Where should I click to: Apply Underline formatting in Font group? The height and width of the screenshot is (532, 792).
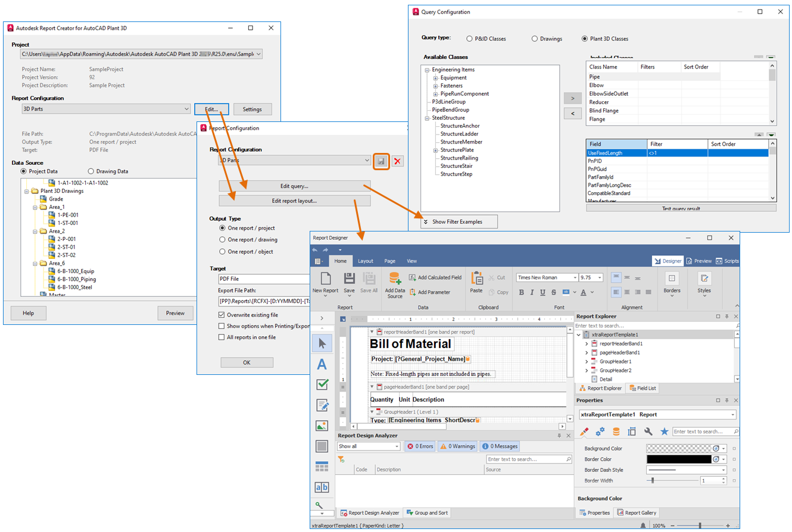[x=543, y=292]
